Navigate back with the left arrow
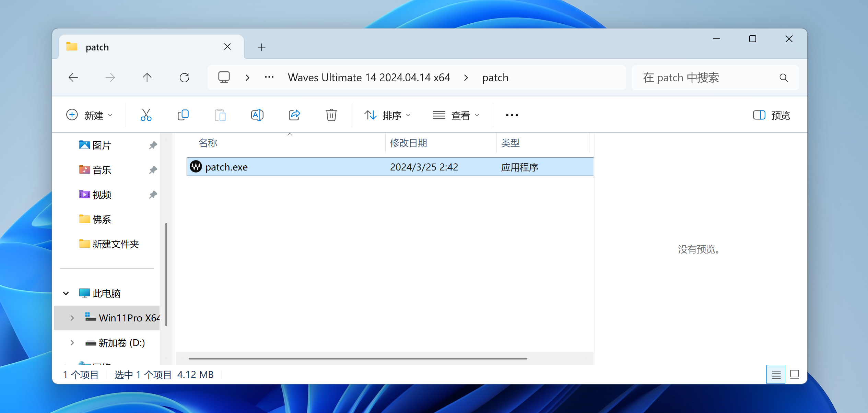Viewport: 868px width, 413px height. [x=73, y=78]
